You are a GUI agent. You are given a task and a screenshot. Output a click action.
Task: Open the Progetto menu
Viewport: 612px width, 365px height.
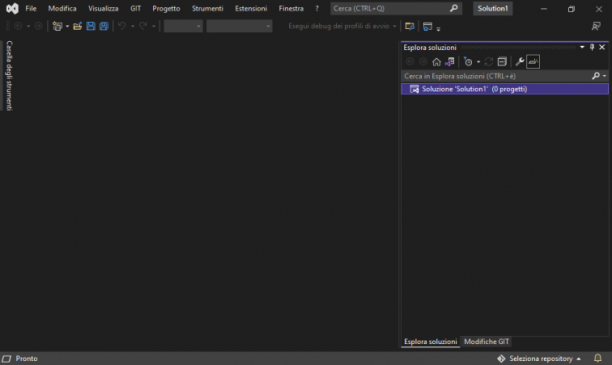pyautogui.click(x=166, y=8)
